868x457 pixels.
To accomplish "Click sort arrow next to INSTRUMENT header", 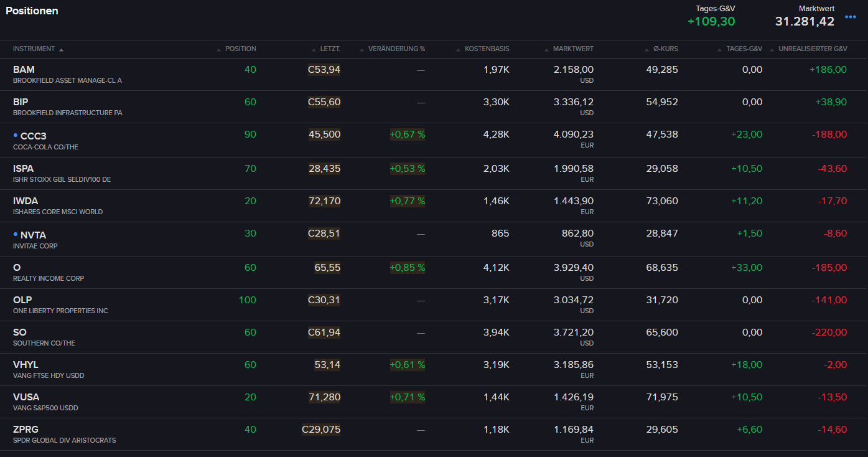I will [61, 49].
